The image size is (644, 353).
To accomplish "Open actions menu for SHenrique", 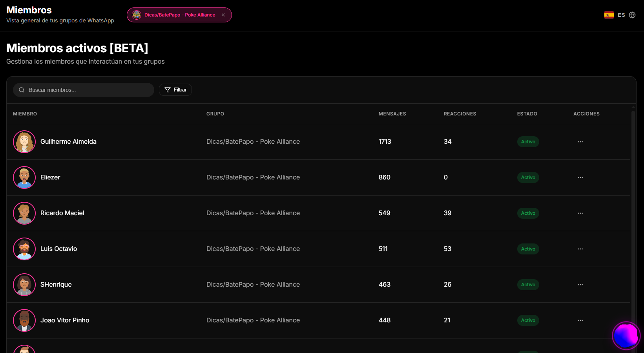I will 580,285.
